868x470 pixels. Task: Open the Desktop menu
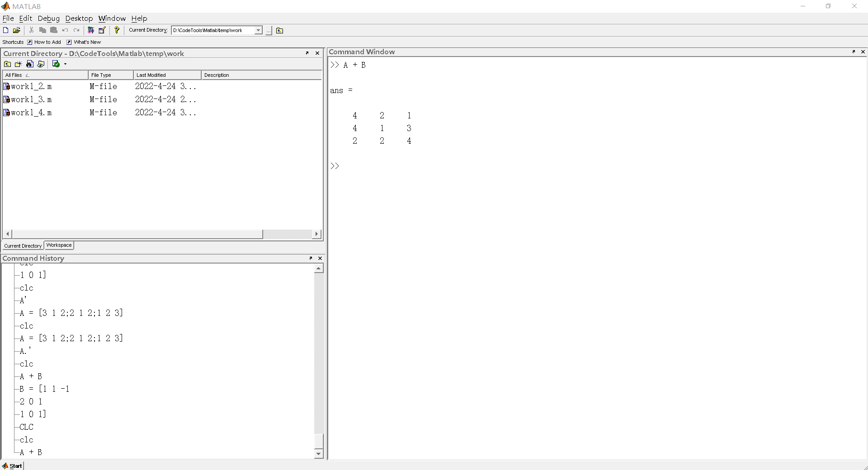pos(79,19)
